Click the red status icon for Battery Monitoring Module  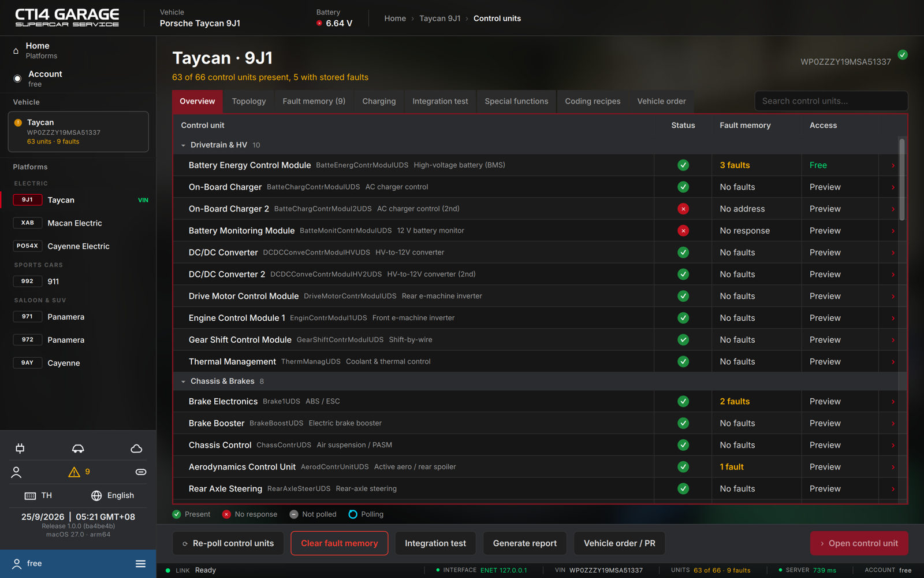[683, 231]
